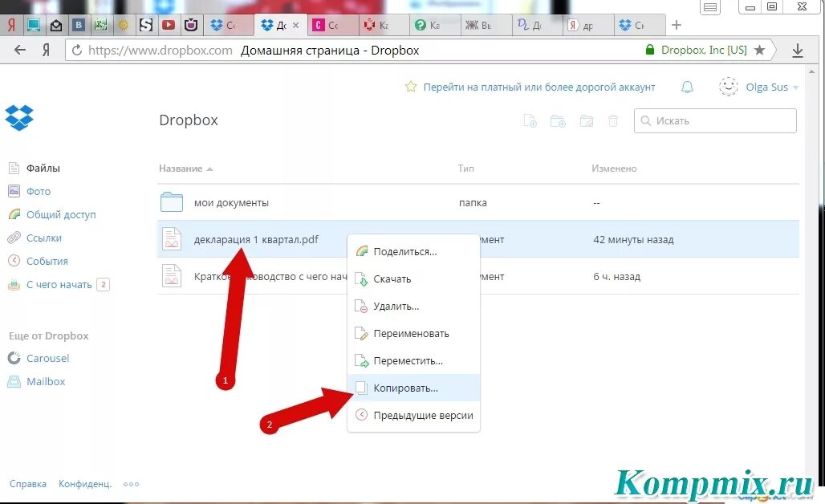The height and width of the screenshot is (504, 825).
Task: Click the Mailbox icon in sidebar
Action: click(x=14, y=381)
